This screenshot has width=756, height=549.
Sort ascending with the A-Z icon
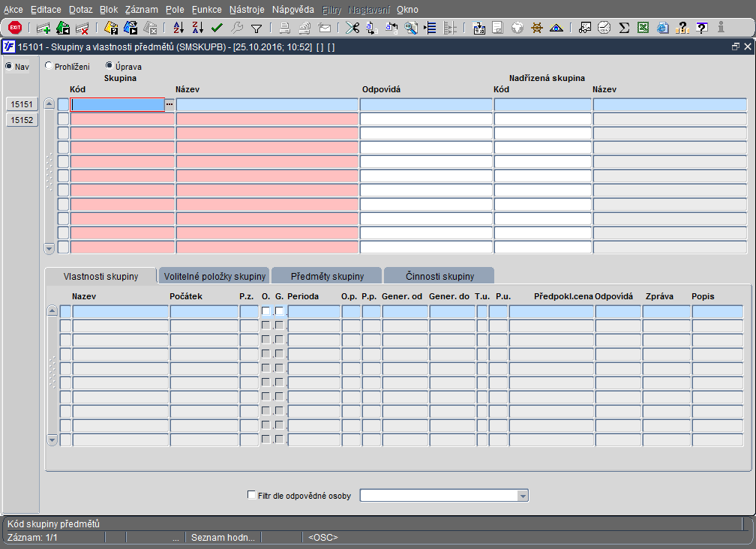178,28
